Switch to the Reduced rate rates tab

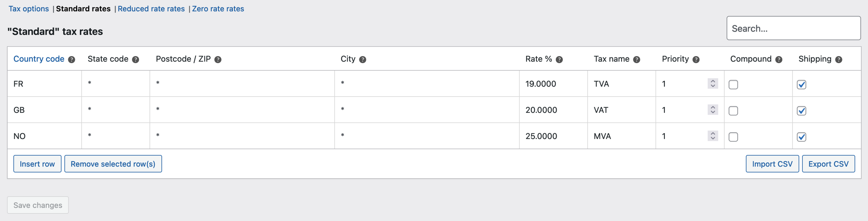[x=151, y=9]
